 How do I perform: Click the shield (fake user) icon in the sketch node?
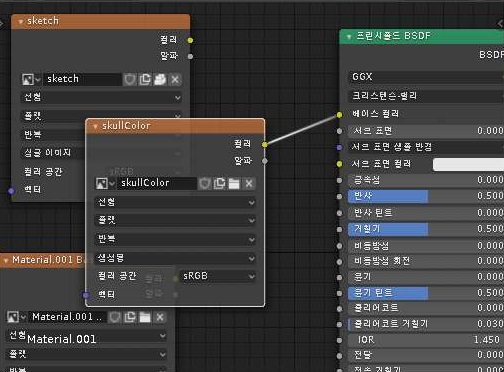130,80
